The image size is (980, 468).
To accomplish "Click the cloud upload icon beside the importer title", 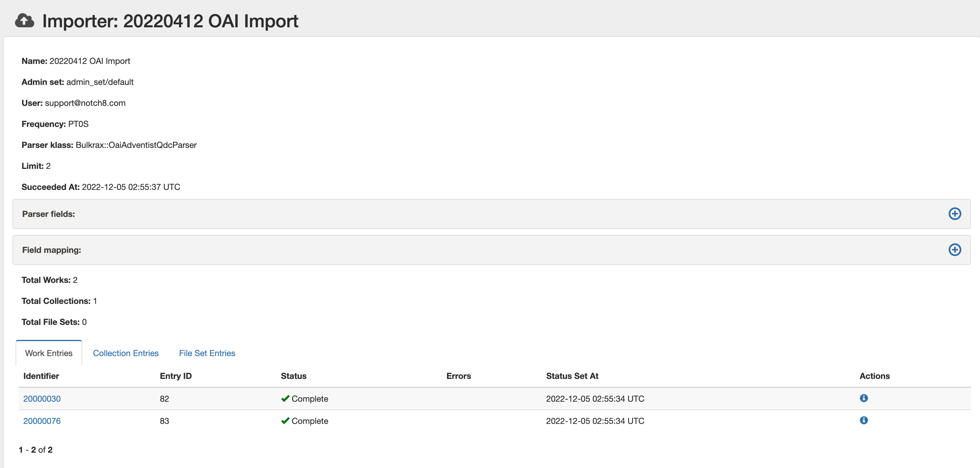I will (24, 21).
